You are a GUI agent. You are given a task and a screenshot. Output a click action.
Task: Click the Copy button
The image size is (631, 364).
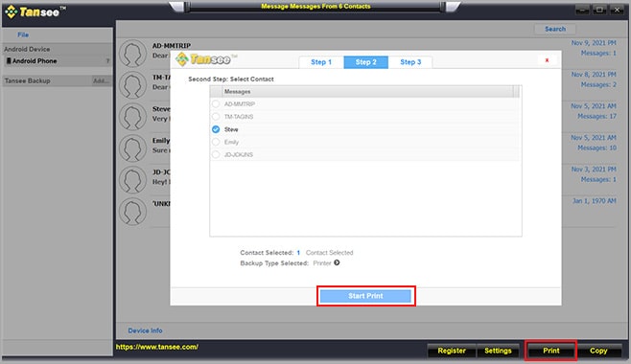point(598,351)
